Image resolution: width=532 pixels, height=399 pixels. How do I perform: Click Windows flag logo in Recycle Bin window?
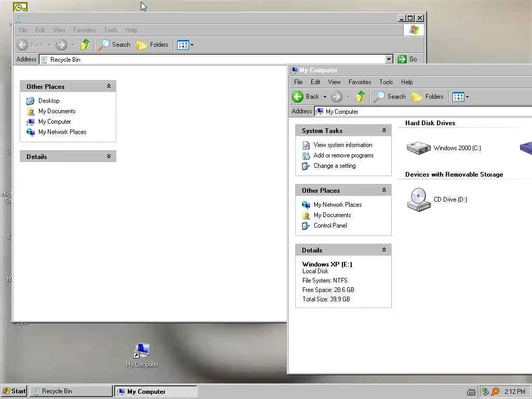point(414,30)
